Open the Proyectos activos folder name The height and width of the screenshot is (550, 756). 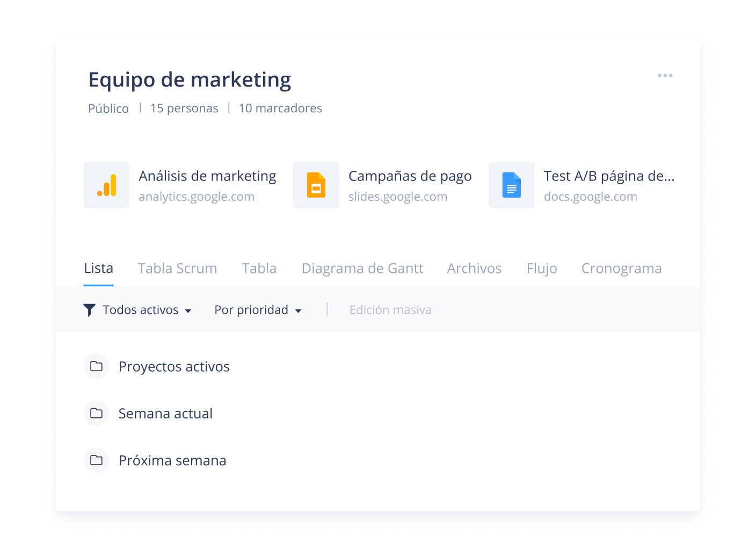click(174, 367)
